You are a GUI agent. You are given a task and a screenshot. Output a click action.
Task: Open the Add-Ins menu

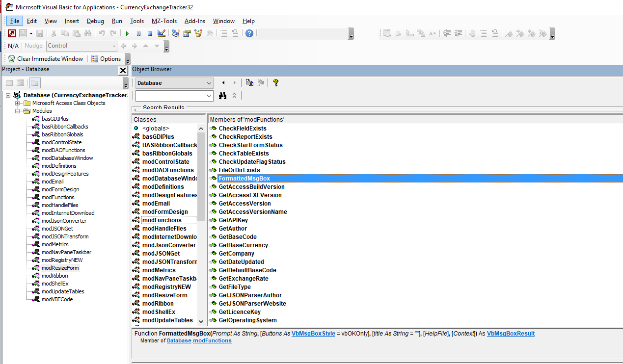click(195, 21)
